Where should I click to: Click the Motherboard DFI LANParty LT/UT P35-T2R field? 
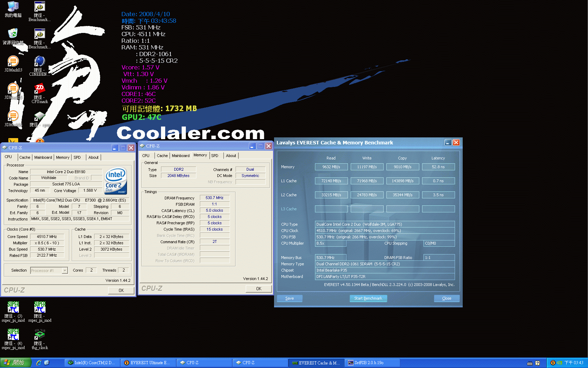pos(385,277)
